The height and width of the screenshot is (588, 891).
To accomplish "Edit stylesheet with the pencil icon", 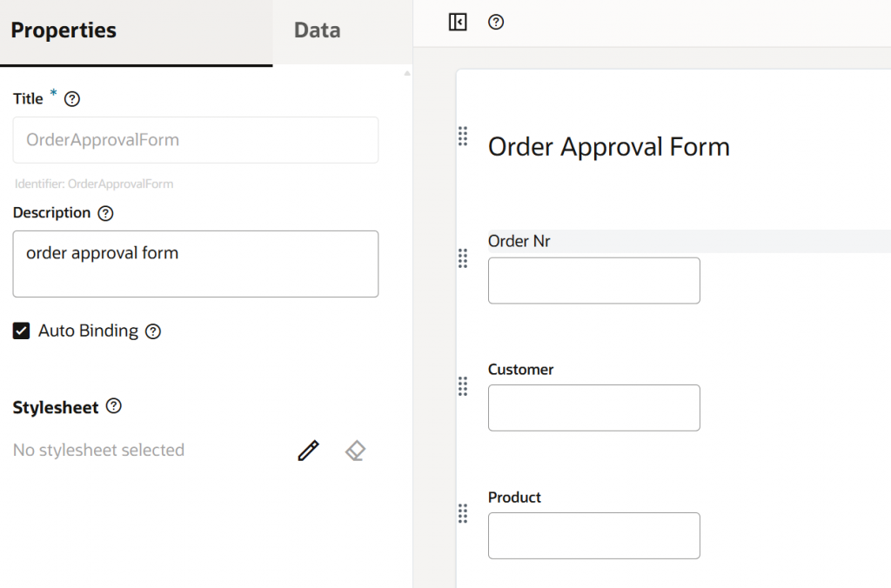I will point(308,451).
